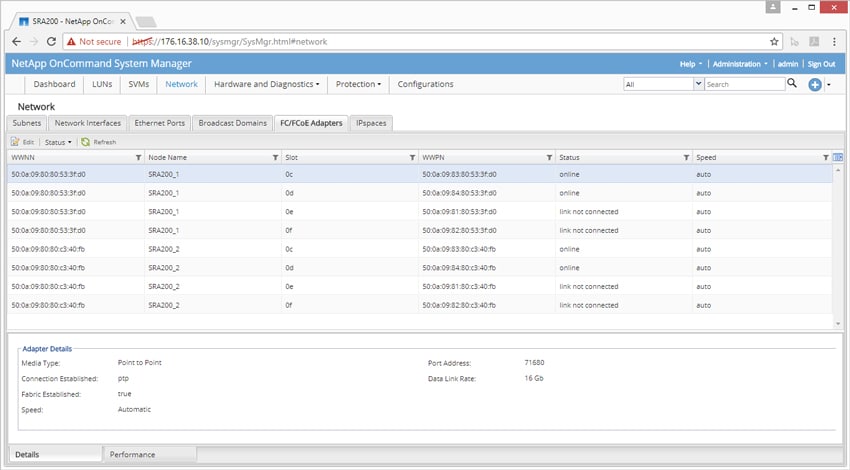Expand the Protection menu
Screen dimensions: 850x470
(x=358, y=84)
